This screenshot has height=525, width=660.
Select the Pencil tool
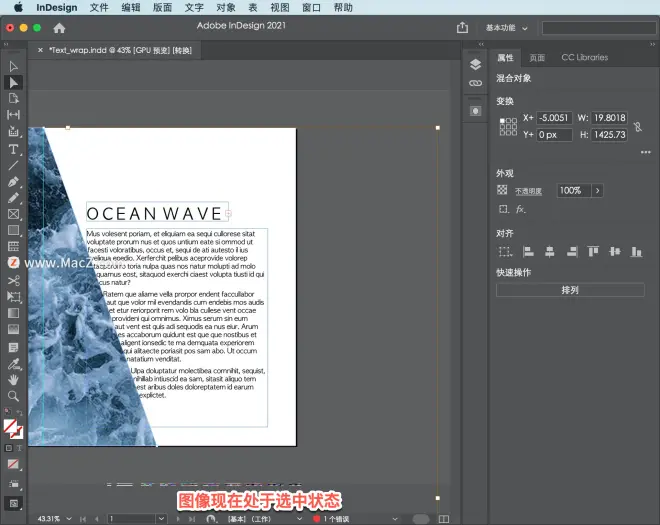point(13,198)
